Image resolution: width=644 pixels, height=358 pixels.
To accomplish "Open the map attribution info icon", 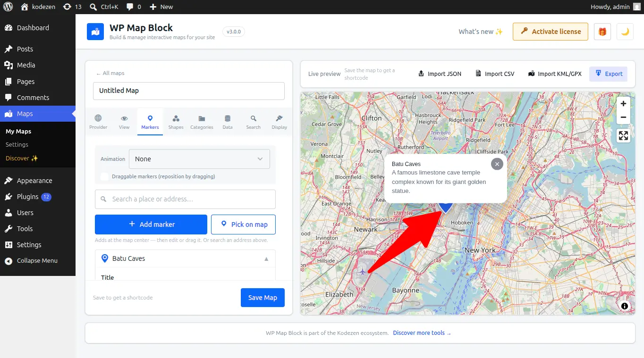I will 625,306.
